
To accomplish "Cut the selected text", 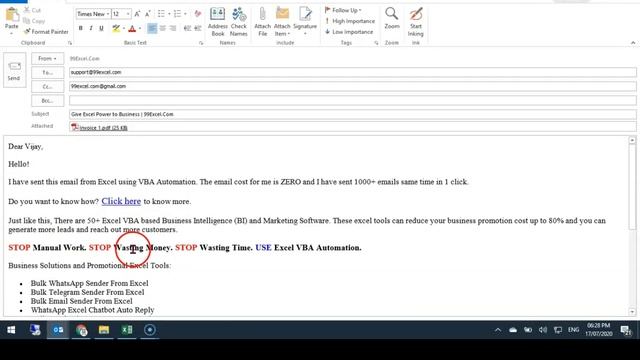I will tap(32, 10).
